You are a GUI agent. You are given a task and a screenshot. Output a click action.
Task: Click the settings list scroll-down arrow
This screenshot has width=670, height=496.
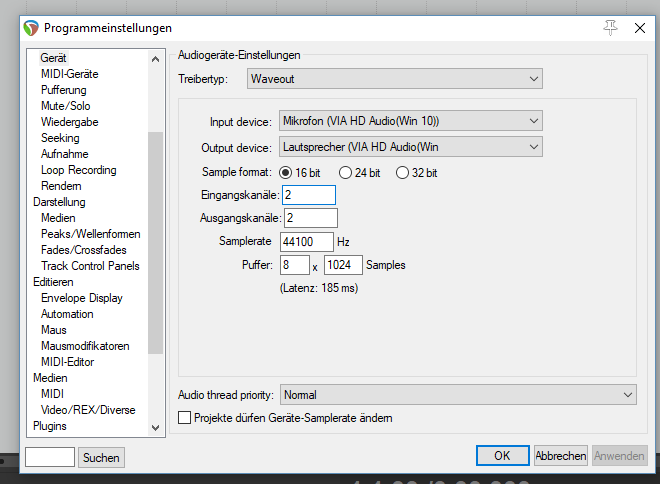coord(156,428)
